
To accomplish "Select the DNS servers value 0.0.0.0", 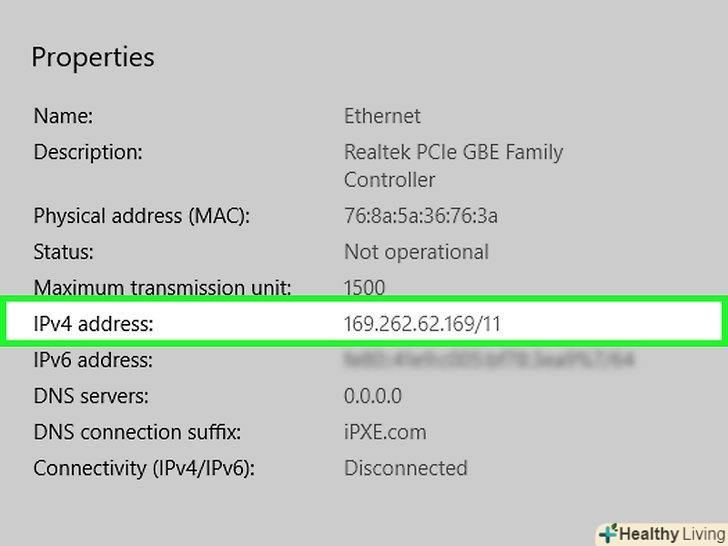I will tap(373, 396).
